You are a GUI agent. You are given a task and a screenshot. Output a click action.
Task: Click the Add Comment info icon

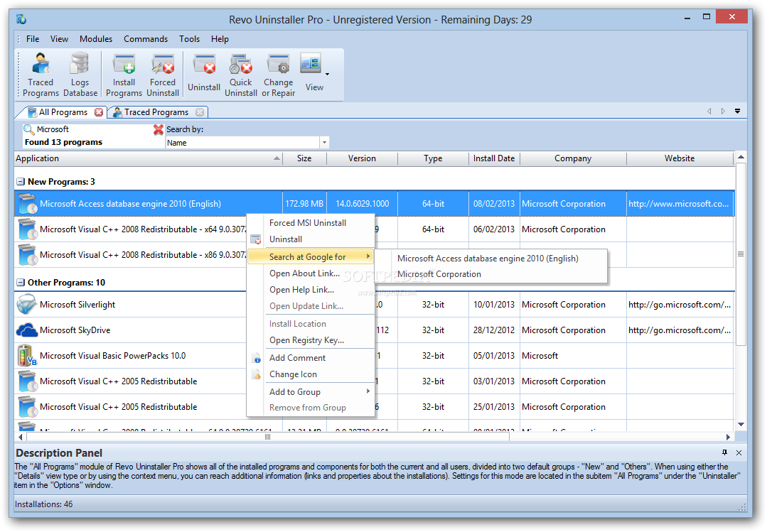[x=257, y=358]
